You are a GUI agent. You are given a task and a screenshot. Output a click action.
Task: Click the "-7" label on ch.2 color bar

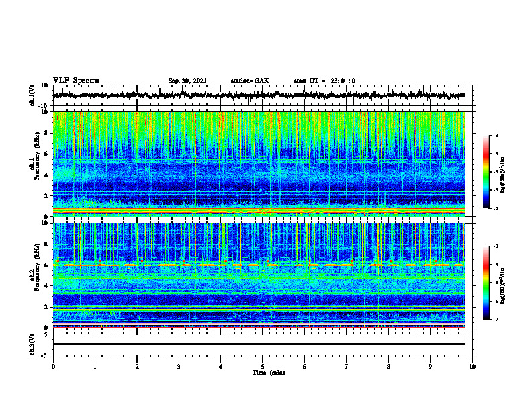click(495, 319)
